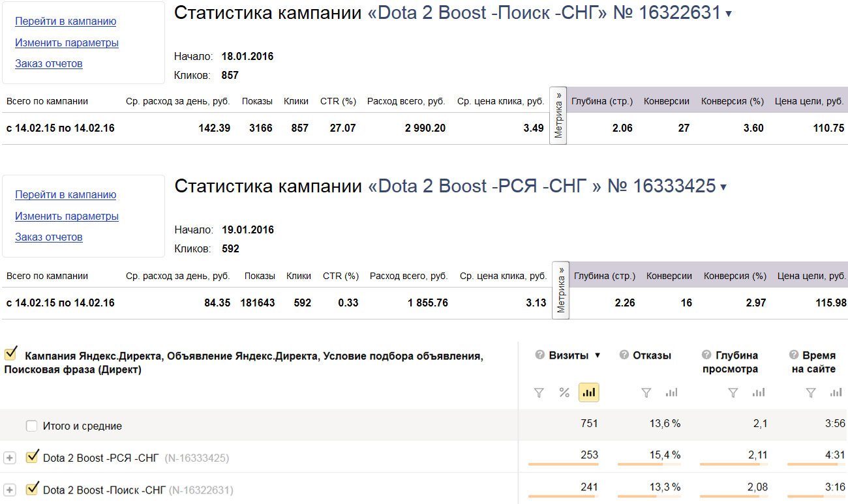Open the help icon beside Глубина просмотра

click(706, 355)
